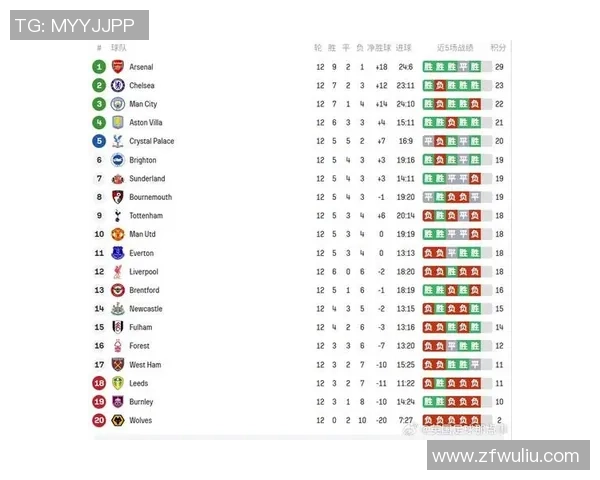Viewport: 600px width, 480px height.
Task: Click the Aston Villa badge
Action: click(117, 123)
